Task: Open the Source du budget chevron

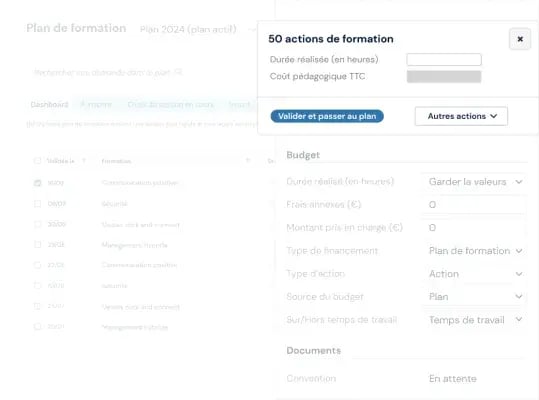Action: click(519, 297)
